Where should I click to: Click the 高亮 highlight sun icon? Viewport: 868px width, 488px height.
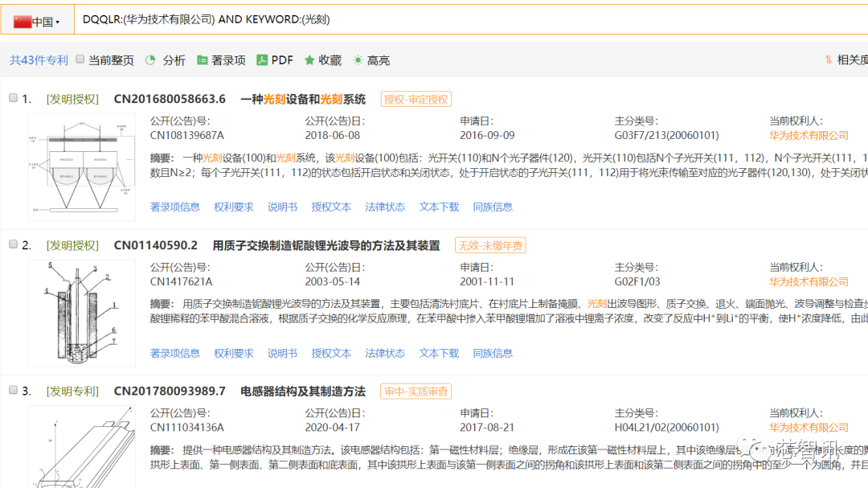point(358,59)
